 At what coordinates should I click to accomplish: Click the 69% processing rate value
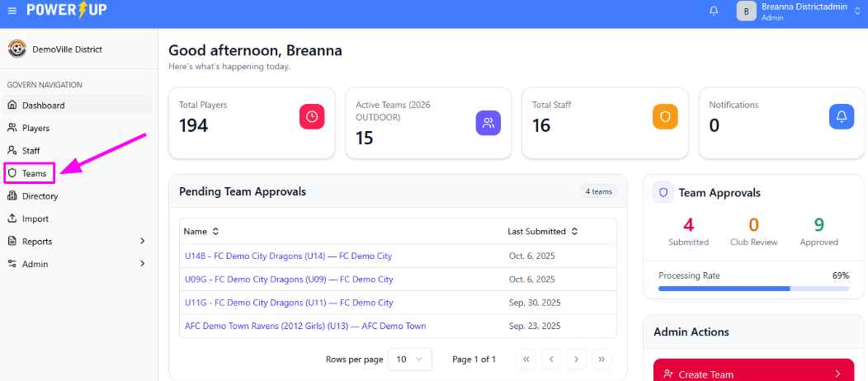(840, 275)
